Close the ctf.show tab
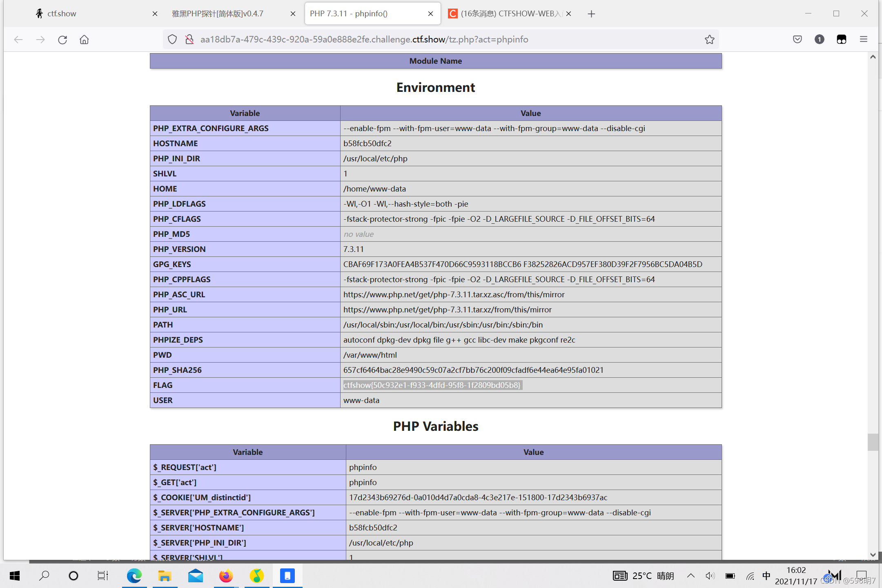Image resolution: width=882 pixels, height=588 pixels. (x=155, y=14)
